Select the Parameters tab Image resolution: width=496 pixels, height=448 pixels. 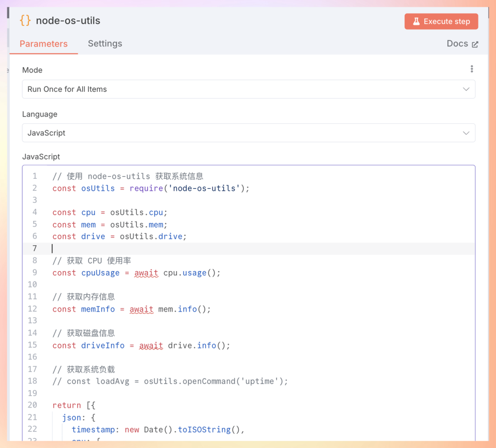pyautogui.click(x=43, y=44)
